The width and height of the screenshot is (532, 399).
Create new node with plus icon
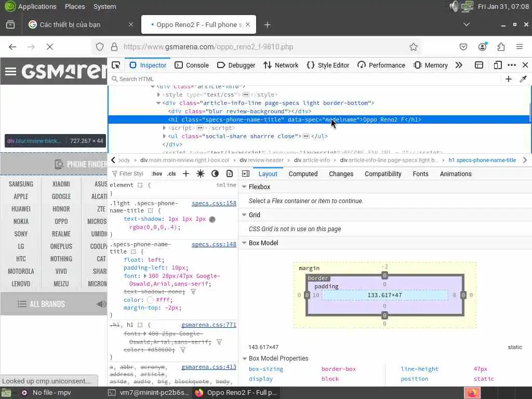(x=508, y=79)
